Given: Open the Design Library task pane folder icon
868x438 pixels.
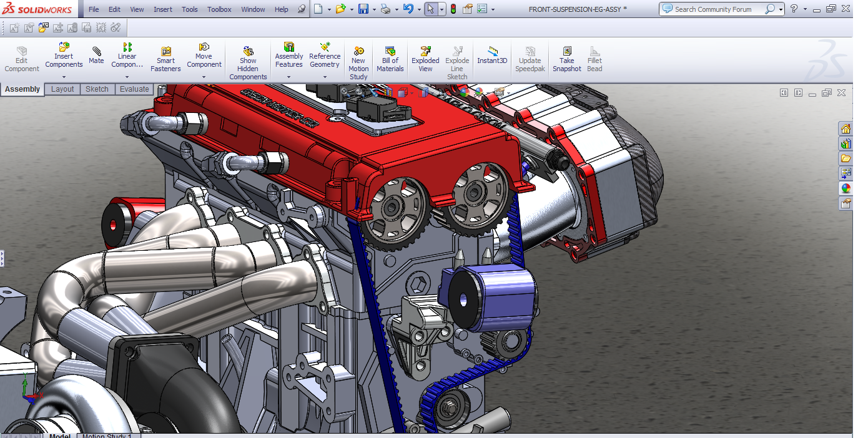Looking at the screenshot, I should (x=846, y=158).
